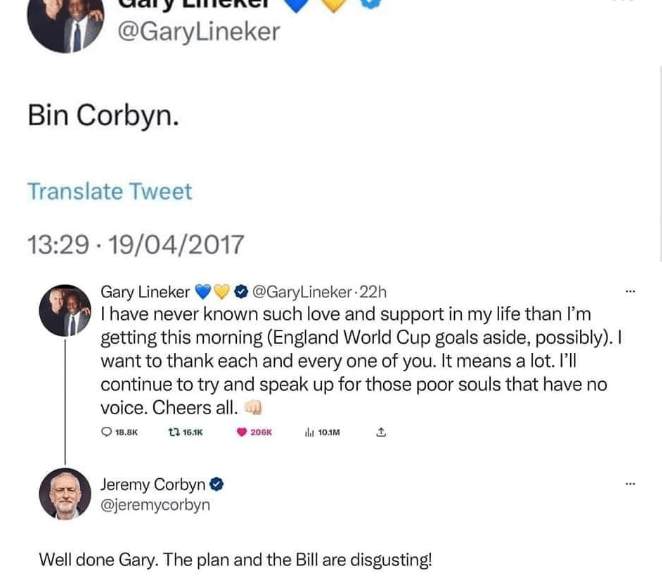662x576 pixels.
Task: Click the share icon on Lineker's tweet
Action: tap(380, 432)
